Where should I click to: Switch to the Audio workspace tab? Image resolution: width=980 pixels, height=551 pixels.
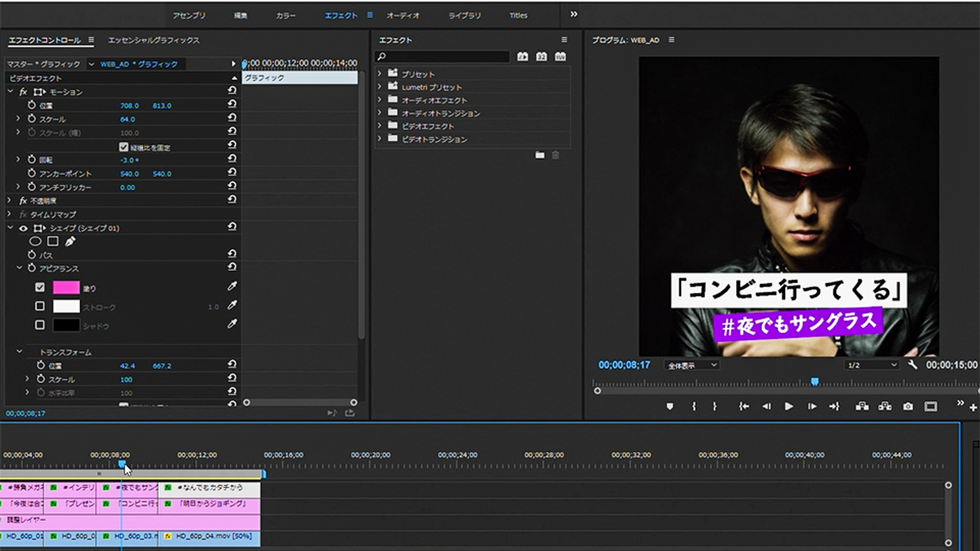402,15
